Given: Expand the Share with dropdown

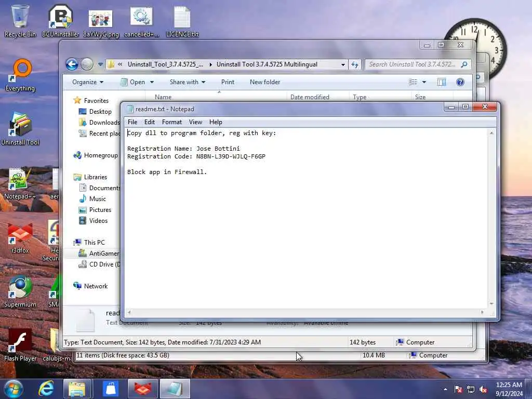Looking at the screenshot, I should pyautogui.click(x=188, y=82).
